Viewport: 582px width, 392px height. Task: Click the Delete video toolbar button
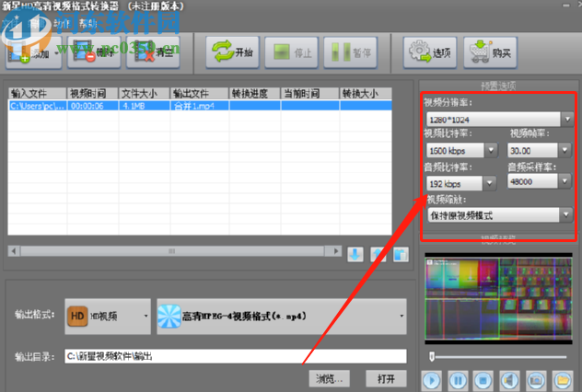[x=94, y=52]
